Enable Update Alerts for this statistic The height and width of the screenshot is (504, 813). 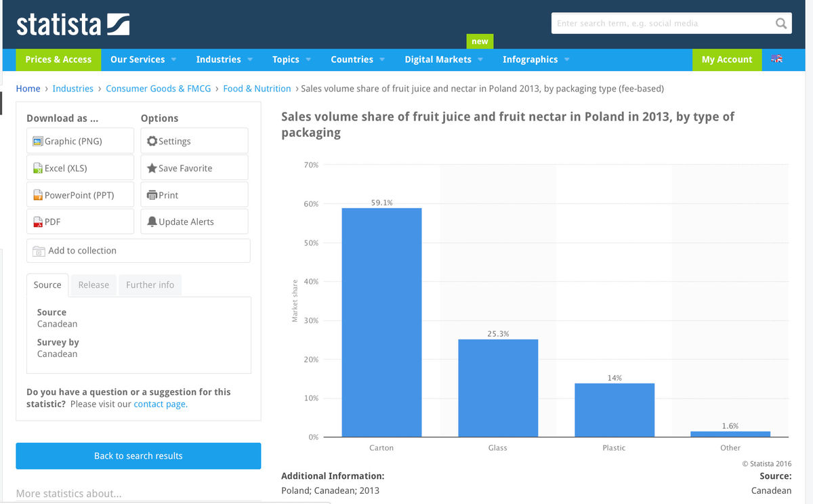pos(194,222)
